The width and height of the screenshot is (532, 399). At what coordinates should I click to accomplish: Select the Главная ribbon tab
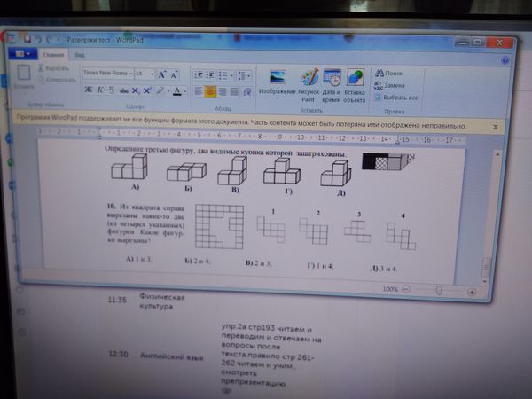(54, 55)
